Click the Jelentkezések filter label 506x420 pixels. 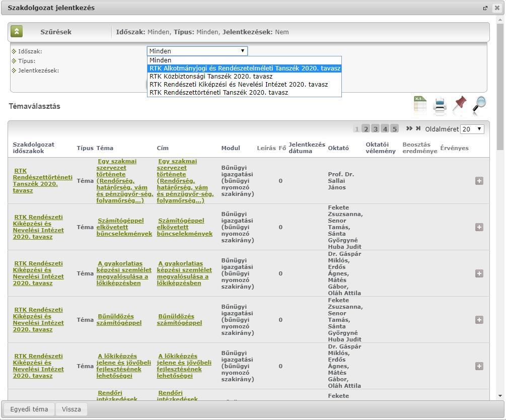(x=38, y=71)
